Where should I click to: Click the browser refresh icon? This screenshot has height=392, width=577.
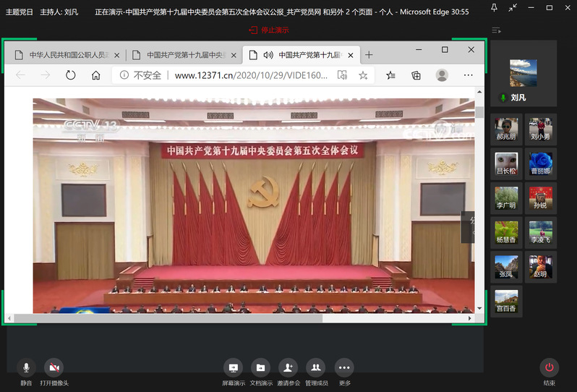(x=70, y=75)
